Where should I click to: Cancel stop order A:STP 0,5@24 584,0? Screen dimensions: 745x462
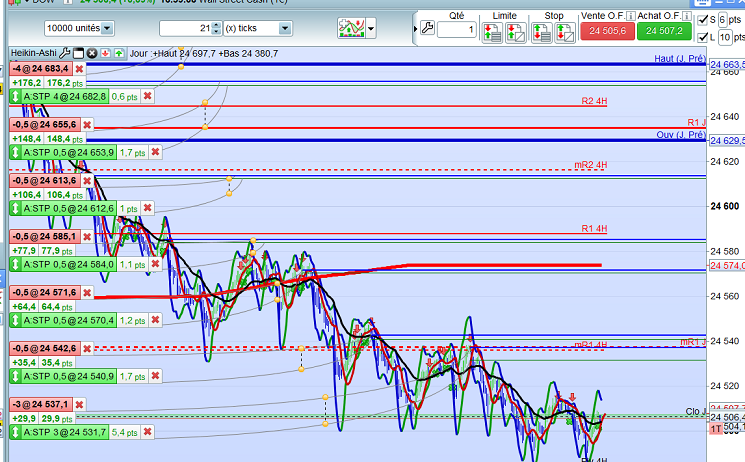tap(155, 264)
